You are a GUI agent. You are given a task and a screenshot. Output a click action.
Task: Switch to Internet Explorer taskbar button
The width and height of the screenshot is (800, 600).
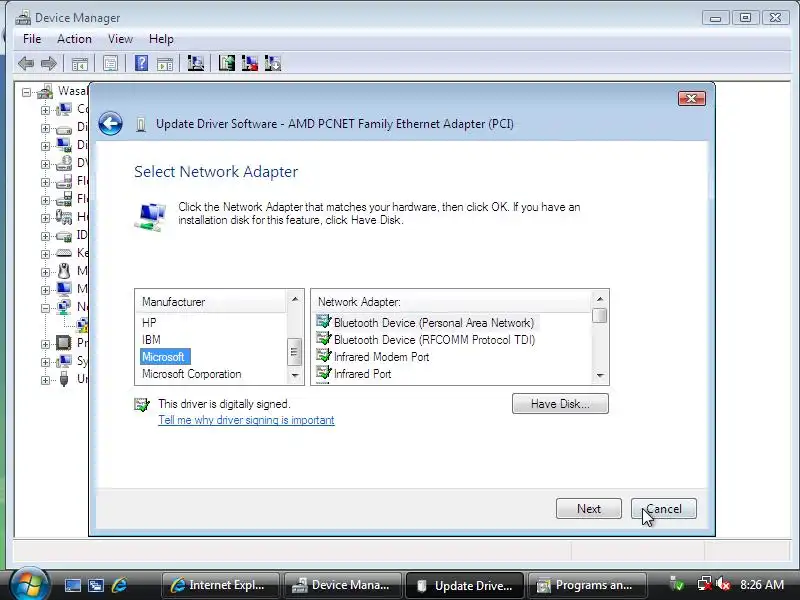[x=220, y=585]
